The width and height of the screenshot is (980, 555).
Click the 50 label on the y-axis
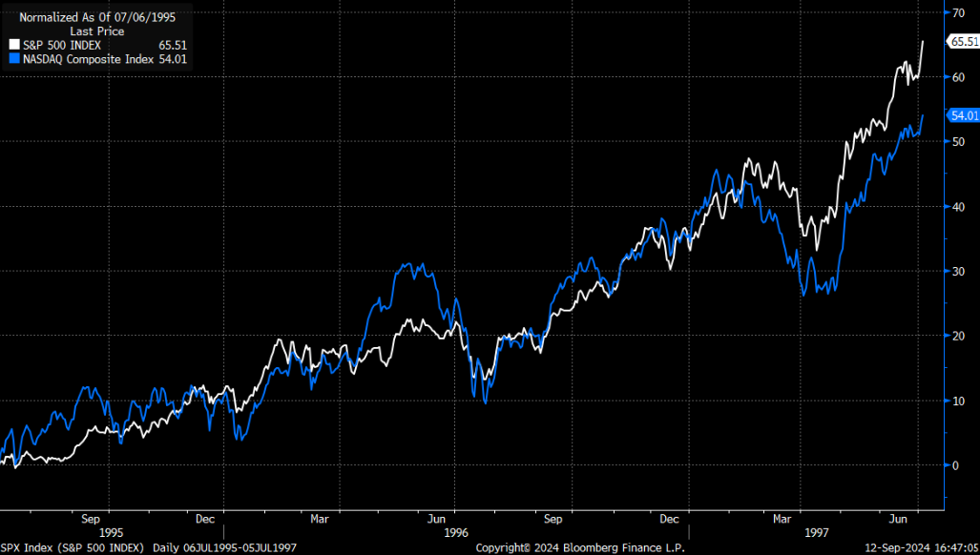click(959, 142)
